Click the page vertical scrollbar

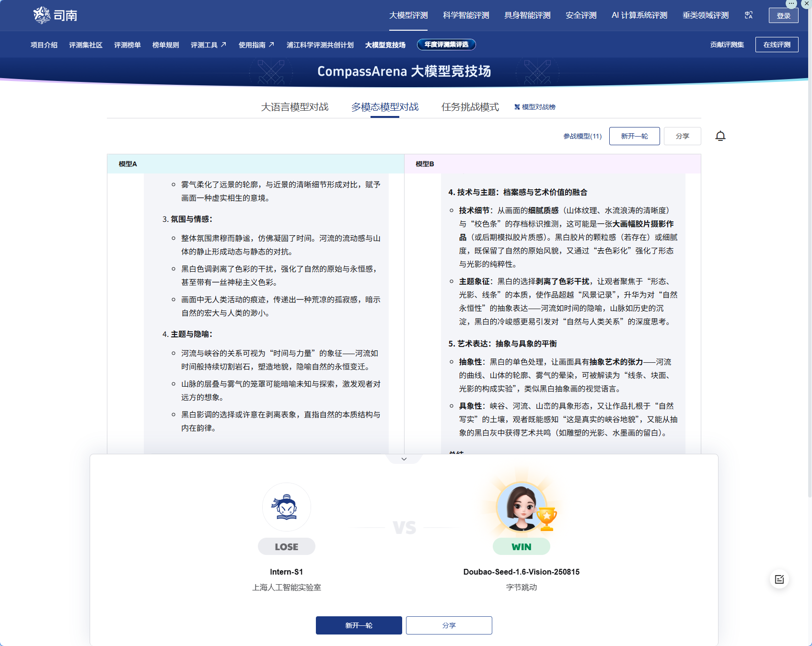click(x=810, y=249)
